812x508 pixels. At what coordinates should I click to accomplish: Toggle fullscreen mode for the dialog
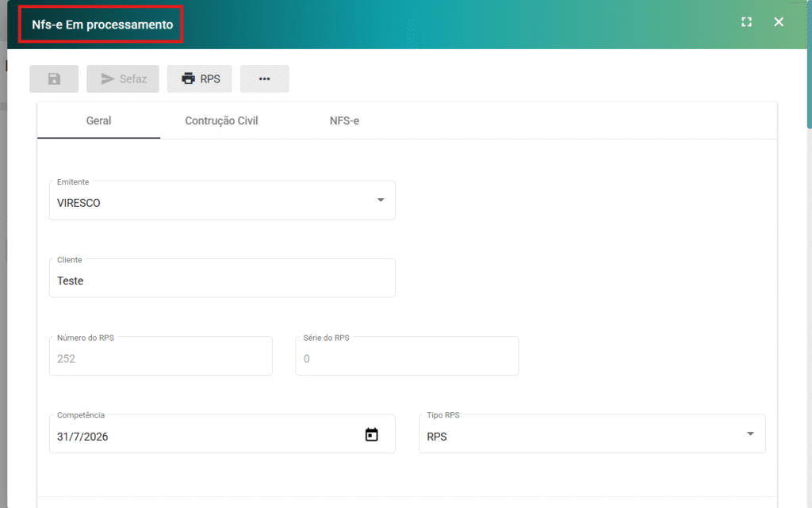coord(746,21)
